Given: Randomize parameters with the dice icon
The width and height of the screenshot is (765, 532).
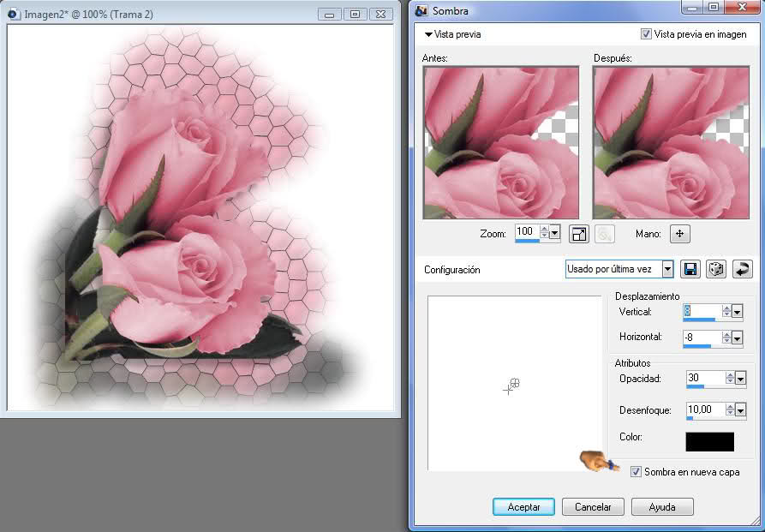Looking at the screenshot, I should pyautogui.click(x=715, y=269).
